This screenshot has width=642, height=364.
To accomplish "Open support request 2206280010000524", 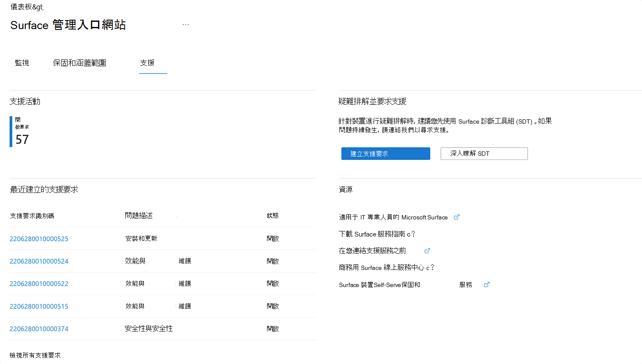I will tap(39, 261).
